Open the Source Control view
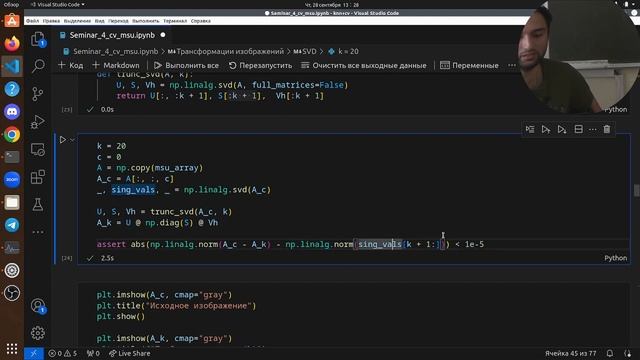The width and height of the screenshot is (640, 360). pyautogui.click(x=38, y=94)
